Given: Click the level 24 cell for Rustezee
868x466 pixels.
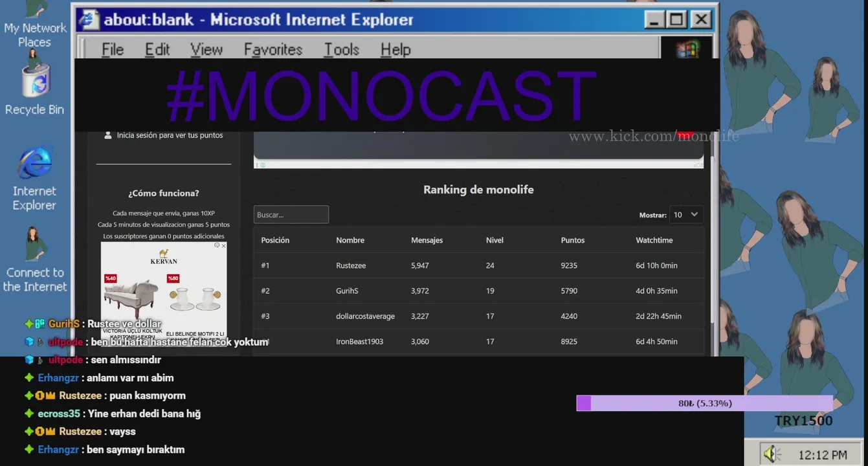Looking at the screenshot, I should (x=490, y=265).
